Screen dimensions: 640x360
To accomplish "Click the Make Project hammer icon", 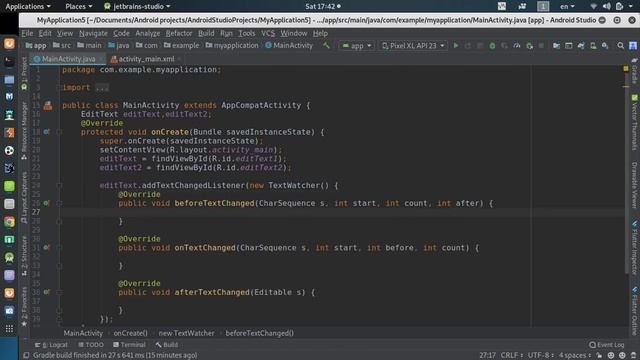I will (x=326, y=46).
